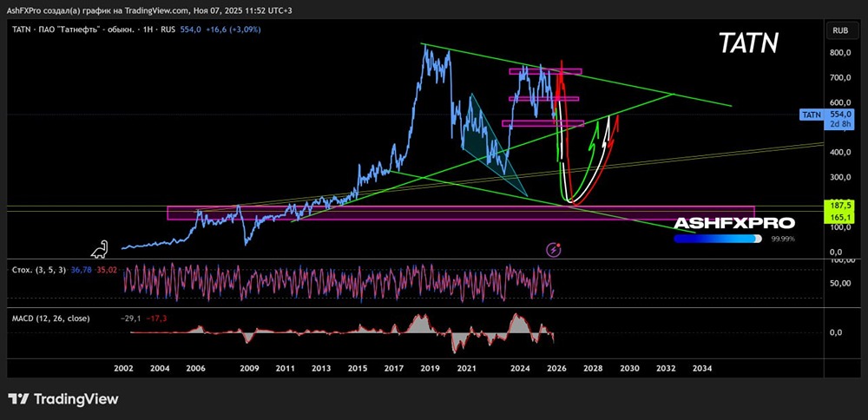Image resolution: width=868 pixels, height=420 pixels.
Task: Click the stochastic value 35,02
Action: 107,270
